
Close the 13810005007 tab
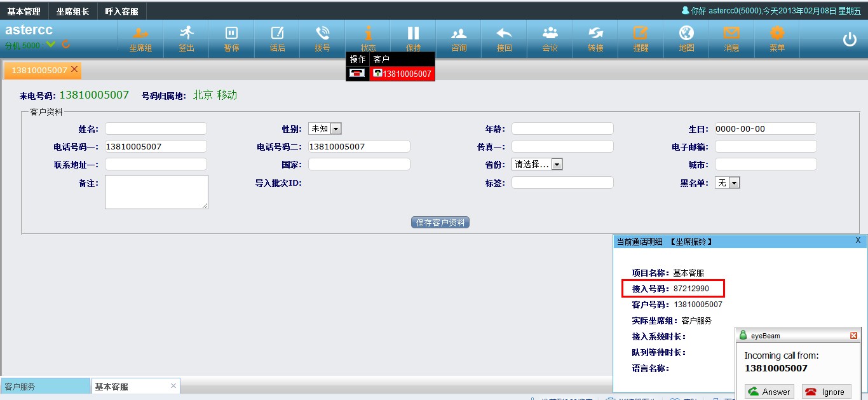(74, 69)
